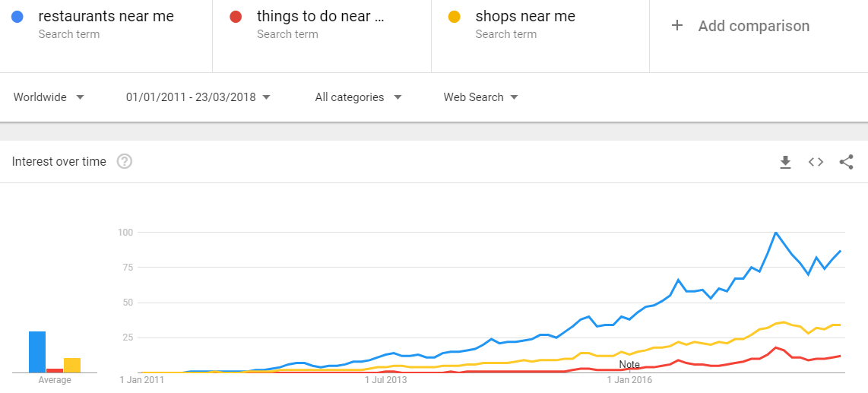Edit the things to do near search term
Image resolution: width=868 pixels, height=393 pixels.
pos(321,17)
